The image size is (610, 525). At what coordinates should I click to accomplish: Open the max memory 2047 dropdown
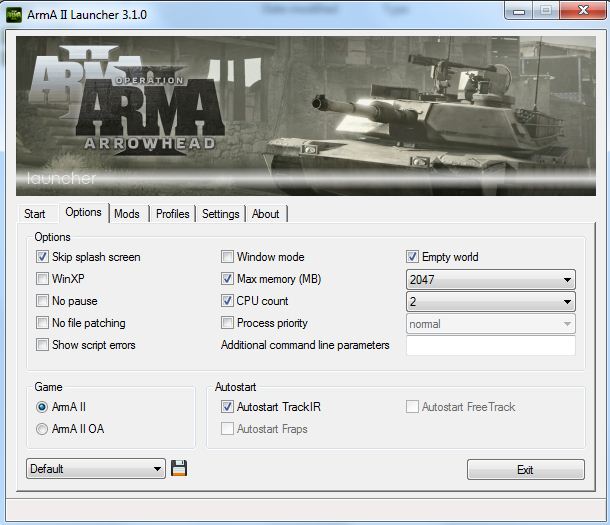[491, 280]
